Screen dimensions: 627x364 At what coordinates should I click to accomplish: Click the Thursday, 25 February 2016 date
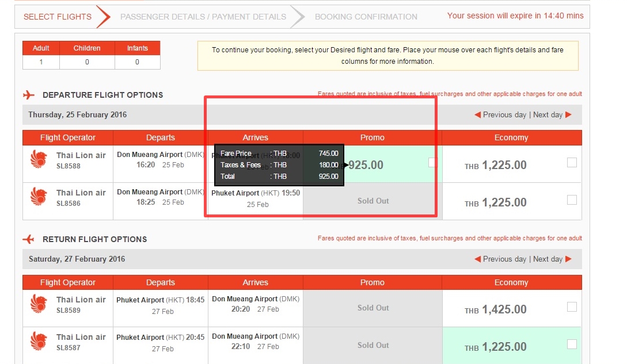[78, 114]
